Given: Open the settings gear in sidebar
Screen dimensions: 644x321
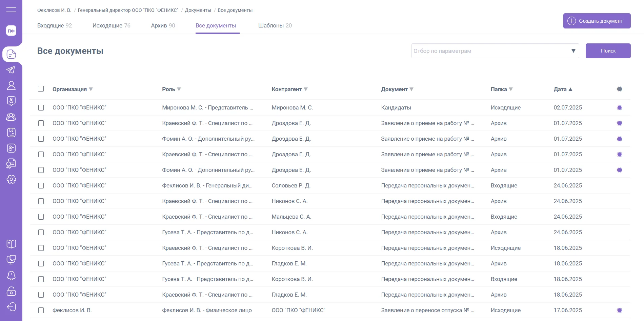Looking at the screenshot, I should click(11, 179).
